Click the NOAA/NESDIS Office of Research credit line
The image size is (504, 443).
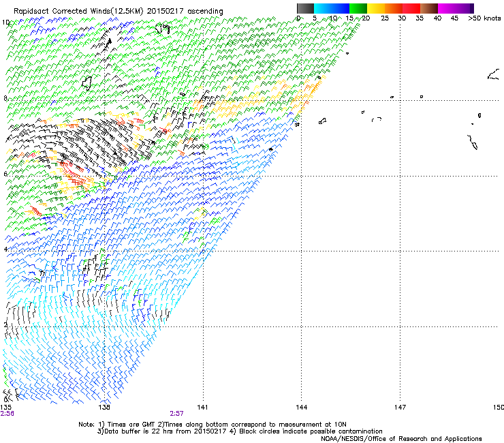coord(401,438)
